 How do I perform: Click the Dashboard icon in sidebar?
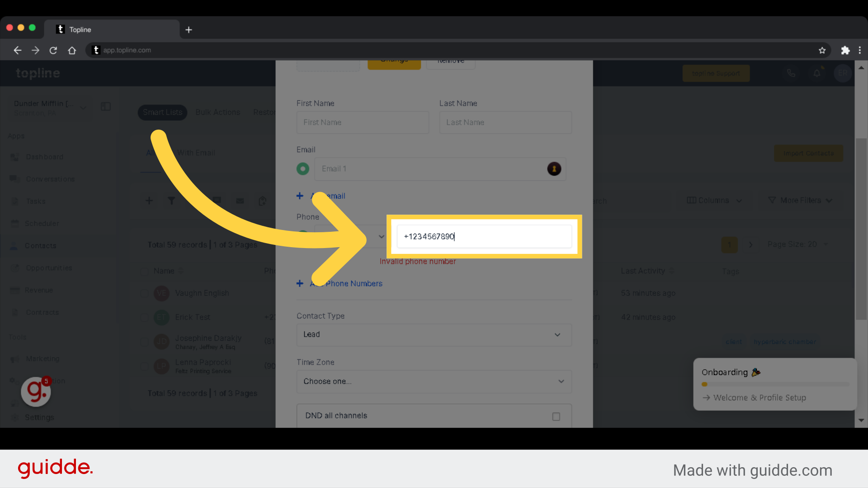(x=14, y=157)
